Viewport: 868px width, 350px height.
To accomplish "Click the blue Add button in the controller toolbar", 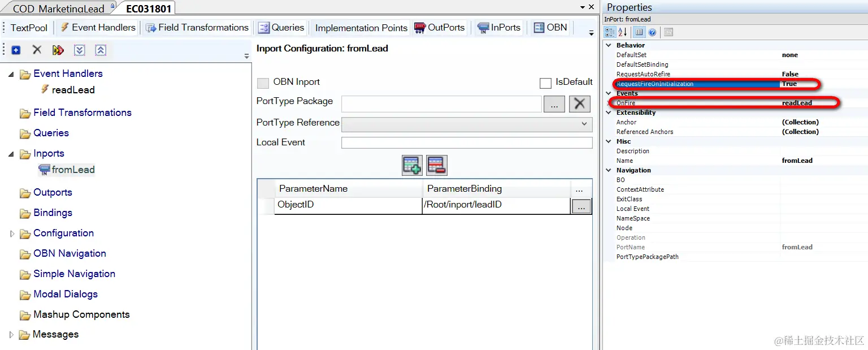I will pos(16,50).
